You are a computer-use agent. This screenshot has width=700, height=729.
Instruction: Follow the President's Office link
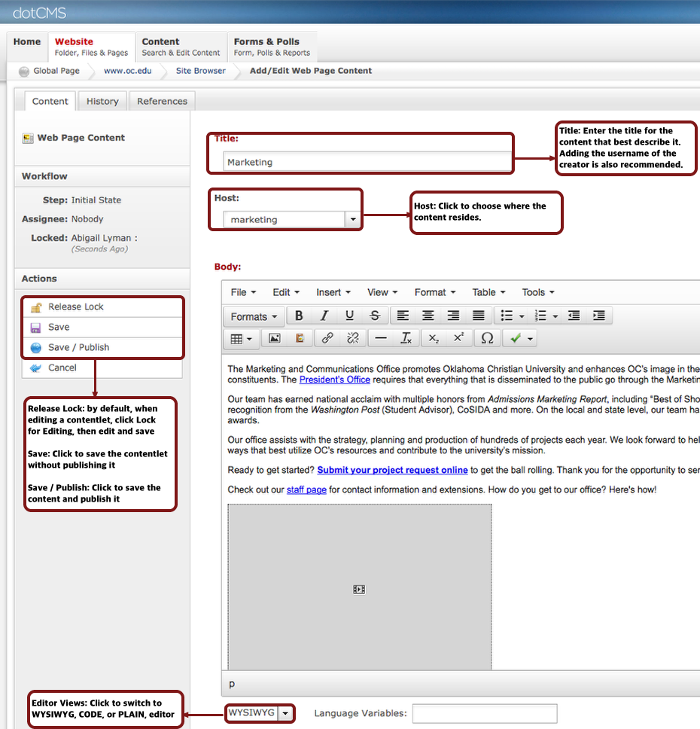335,380
